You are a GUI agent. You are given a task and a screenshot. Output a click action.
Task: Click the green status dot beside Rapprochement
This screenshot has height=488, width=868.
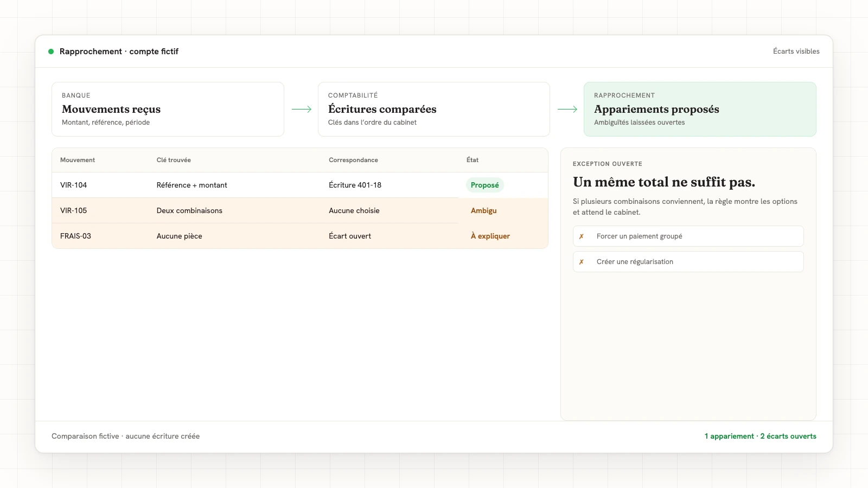tap(51, 52)
